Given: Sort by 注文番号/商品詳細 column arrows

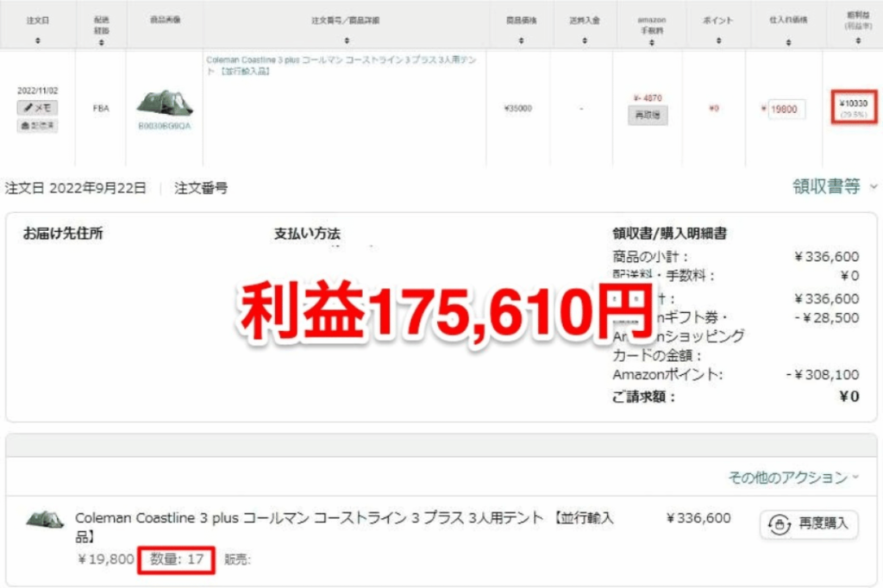Looking at the screenshot, I should tap(347, 41).
